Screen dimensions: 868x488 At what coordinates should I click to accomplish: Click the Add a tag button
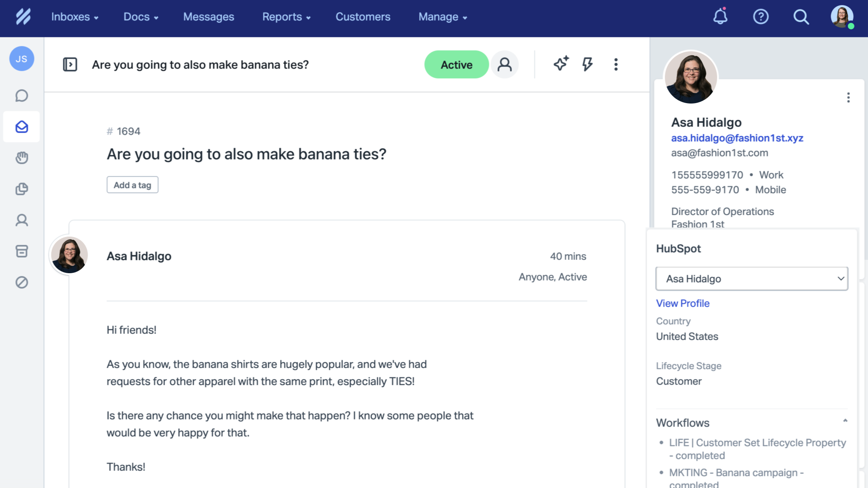(132, 185)
